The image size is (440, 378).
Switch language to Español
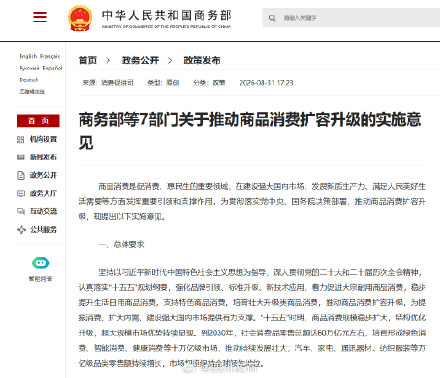coord(52,68)
